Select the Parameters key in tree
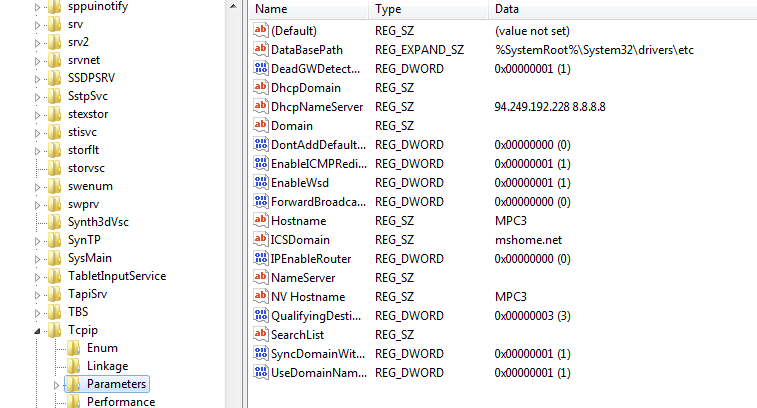Screen dimensions: 757x408 116,384
